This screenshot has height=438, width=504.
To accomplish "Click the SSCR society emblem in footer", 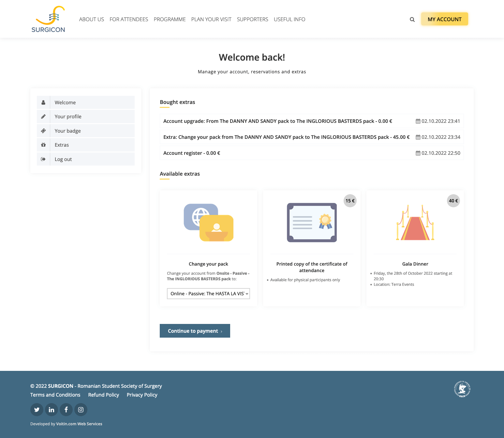I will [462, 389].
